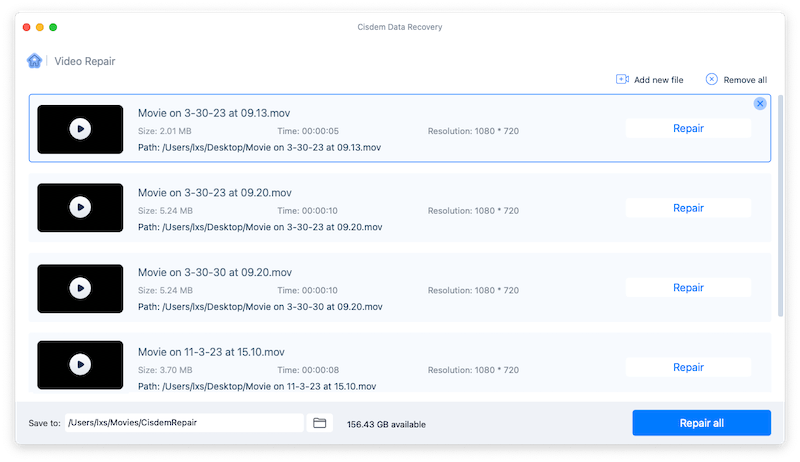Viewport: 800px width, 462px height.
Task: Play preview of Movie on 3-30-30 at 09.20.mov
Action: [80, 288]
